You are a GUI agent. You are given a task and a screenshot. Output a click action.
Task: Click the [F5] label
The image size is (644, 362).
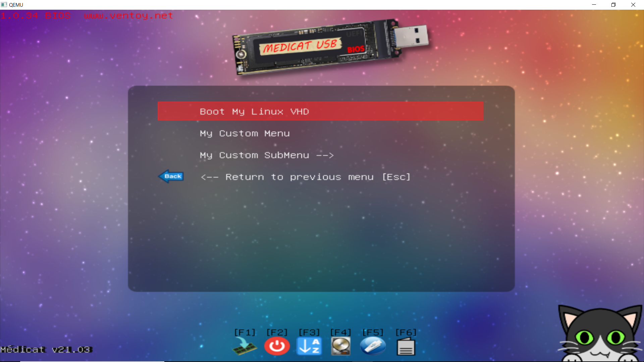point(373,332)
